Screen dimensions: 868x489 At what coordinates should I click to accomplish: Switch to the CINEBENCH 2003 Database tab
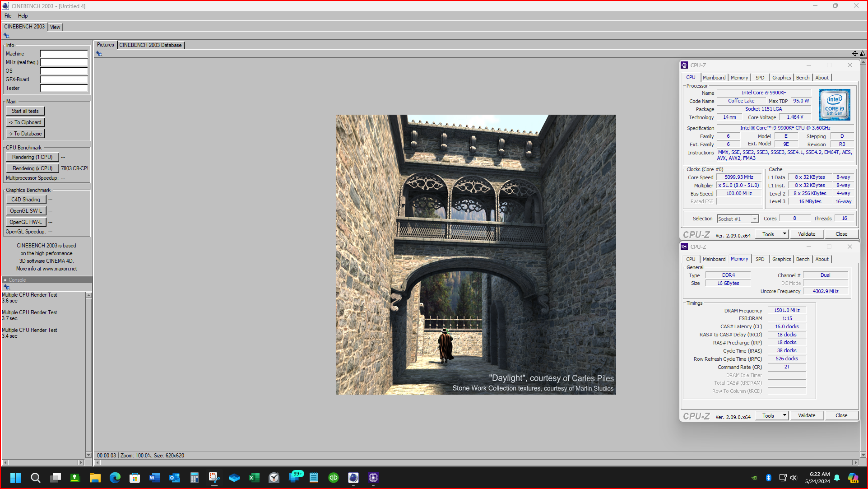150,45
